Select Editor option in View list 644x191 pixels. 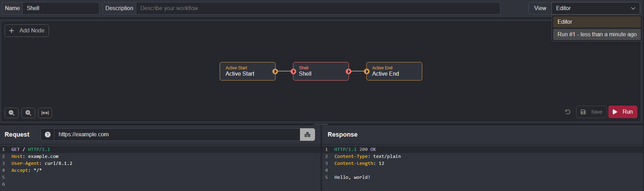coord(597,22)
